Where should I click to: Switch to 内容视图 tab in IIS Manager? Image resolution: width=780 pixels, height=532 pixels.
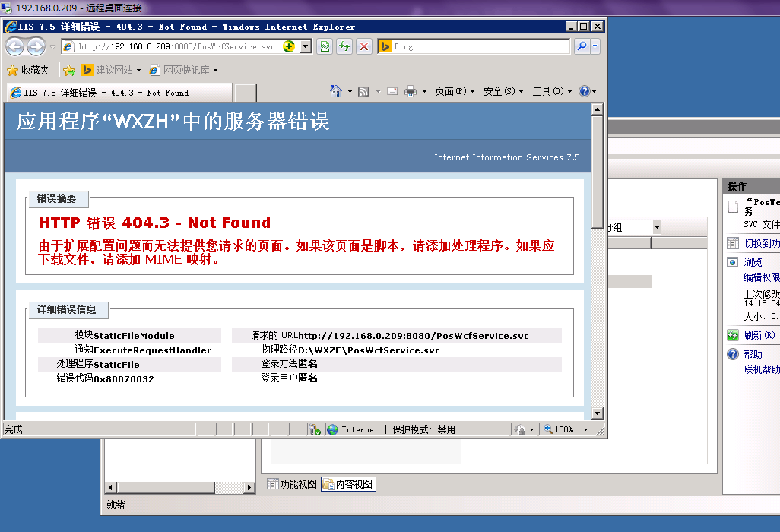click(348, 484)
